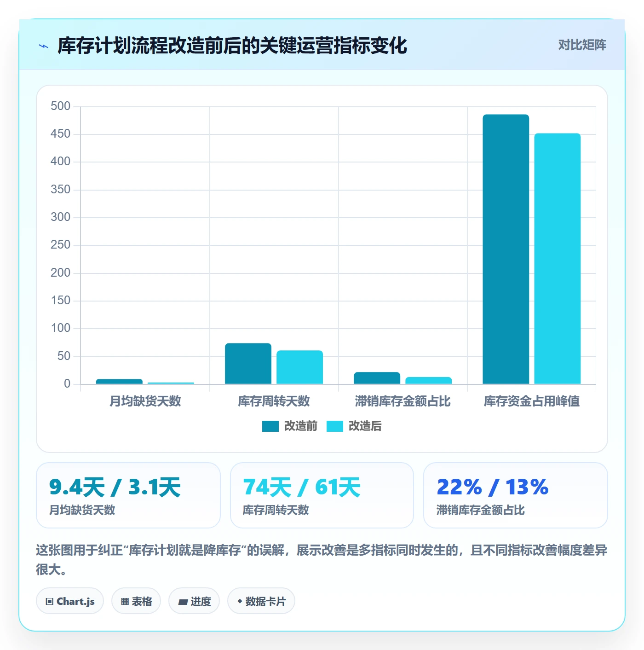This screenshot has height=650, width=644.
Task: Select the 数据卡片 tag chip
Action: (261, 601)
